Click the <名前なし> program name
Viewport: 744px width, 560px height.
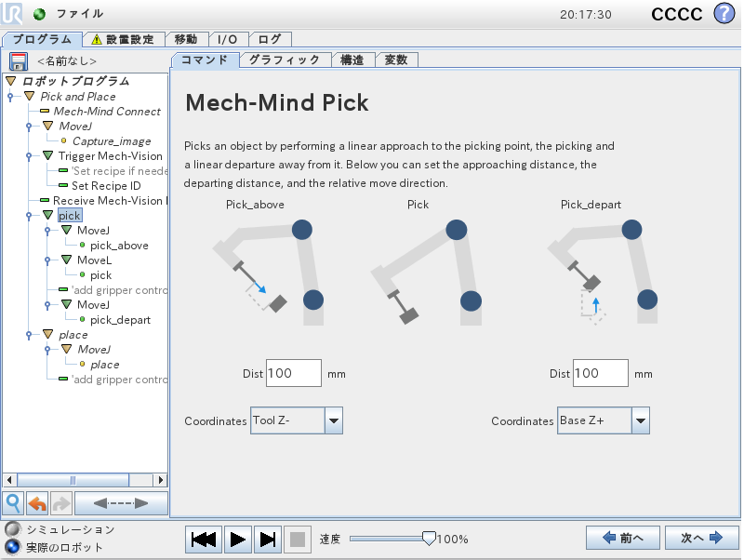pos(67,61)
